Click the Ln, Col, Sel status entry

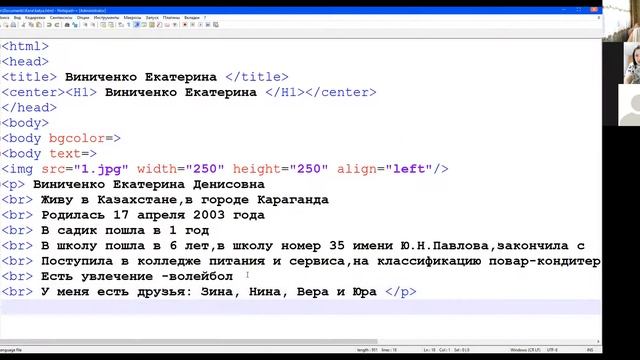coord(447,350)
